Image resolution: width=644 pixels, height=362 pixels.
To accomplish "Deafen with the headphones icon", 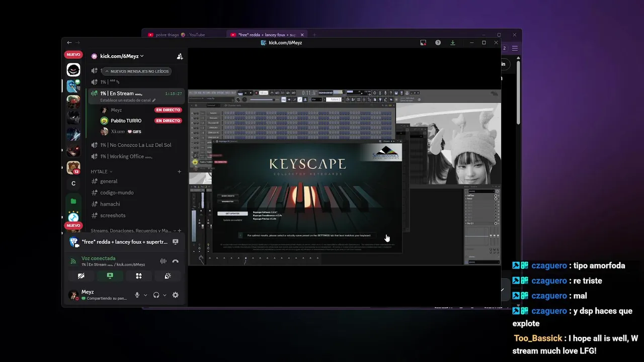I will 156,295.
